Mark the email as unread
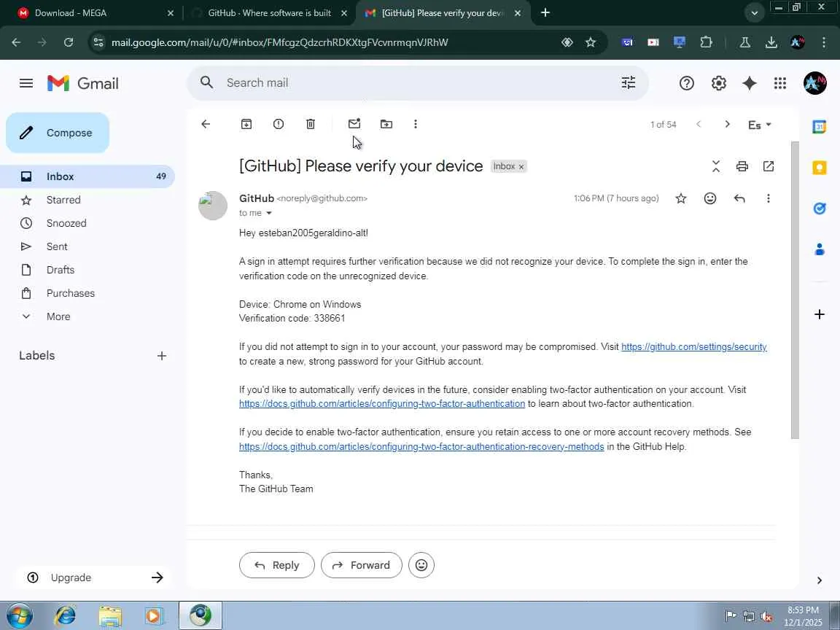This screenshot has width=840, height=630. pos(354,124)
